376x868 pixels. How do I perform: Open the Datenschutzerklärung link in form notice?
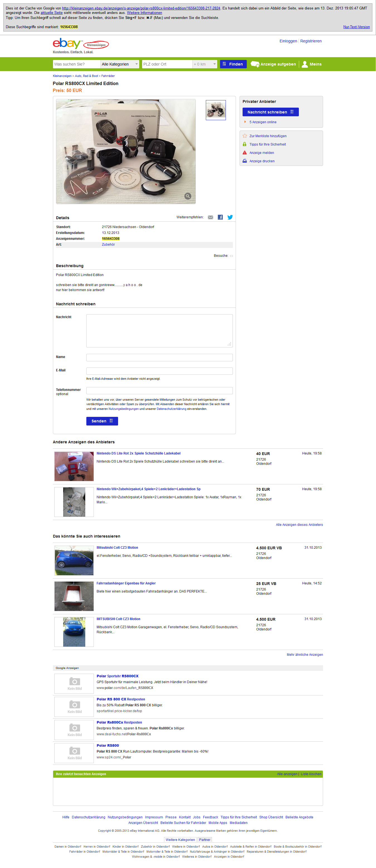pos(171,409)
